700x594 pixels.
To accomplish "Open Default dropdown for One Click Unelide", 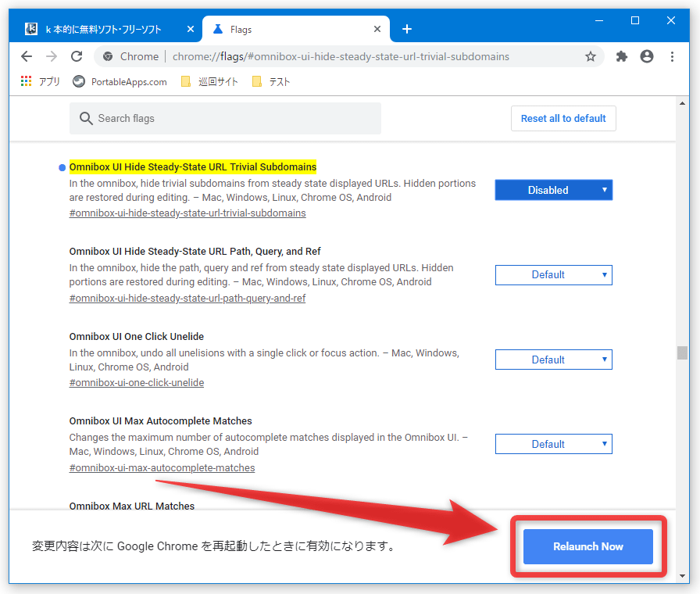I will point(554,360).
